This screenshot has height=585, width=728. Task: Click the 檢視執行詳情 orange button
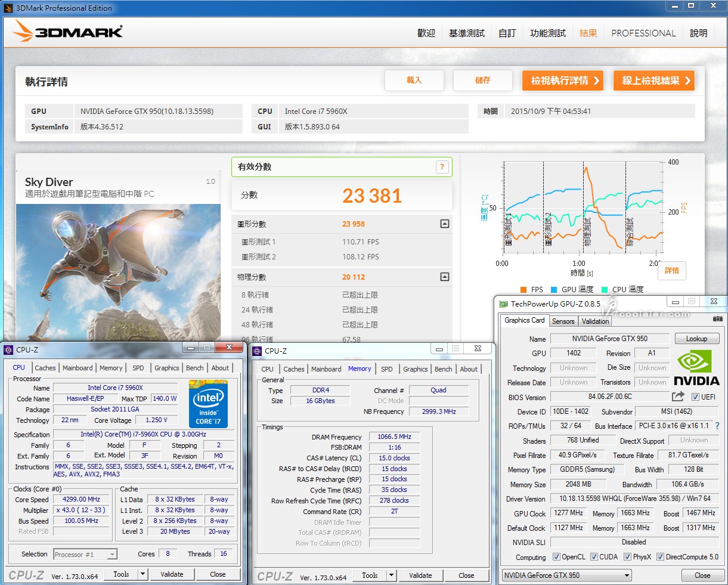click(563, 81)
